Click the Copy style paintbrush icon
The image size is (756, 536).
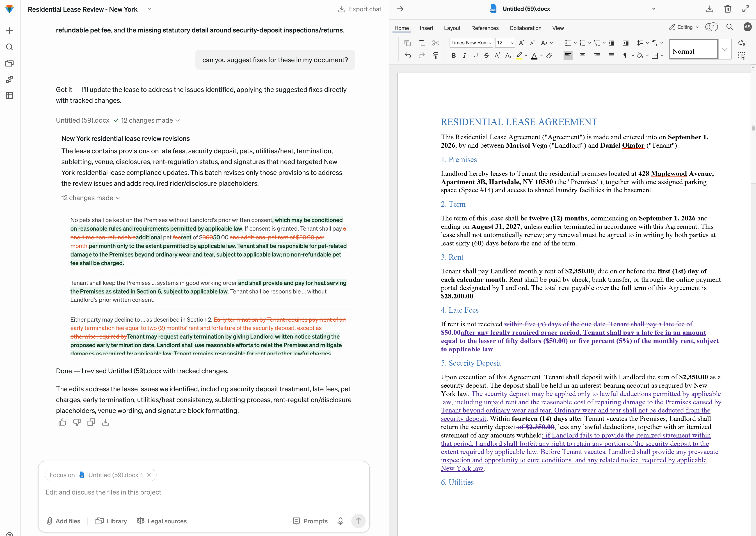point(436,55)
